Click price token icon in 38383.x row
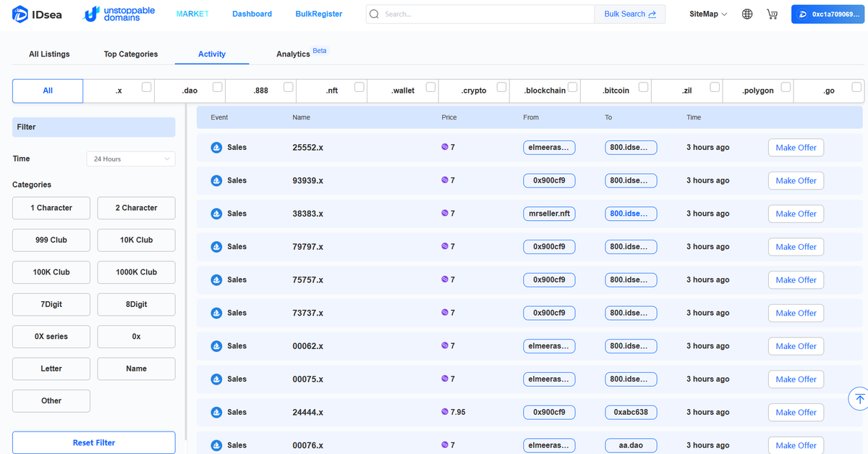 tap(445, 214)
